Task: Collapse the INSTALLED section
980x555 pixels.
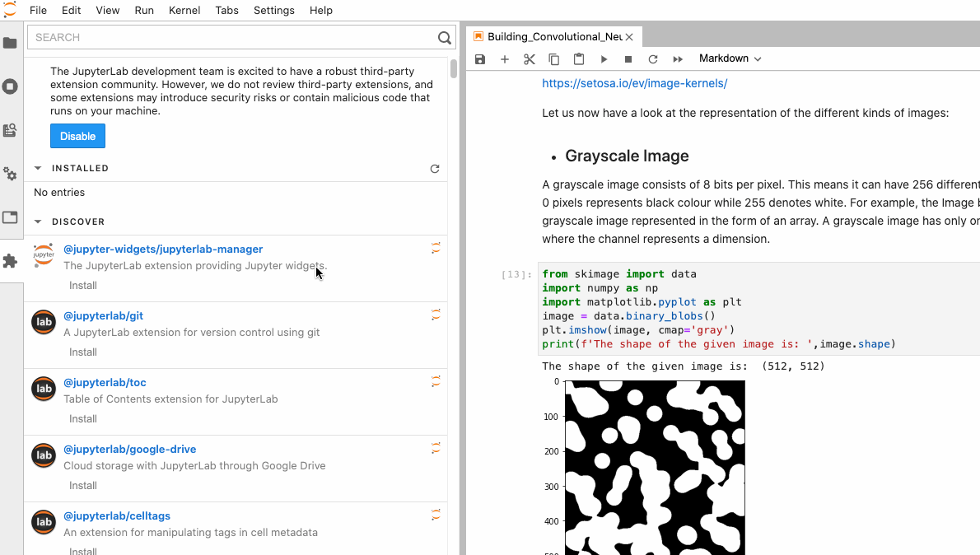Action: [x=37, y=168]
